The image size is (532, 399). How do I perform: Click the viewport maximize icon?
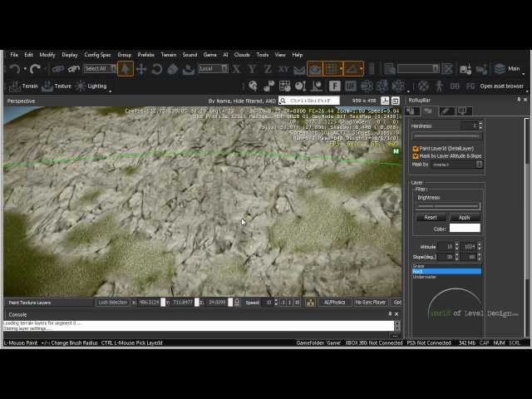pos(396,101)
